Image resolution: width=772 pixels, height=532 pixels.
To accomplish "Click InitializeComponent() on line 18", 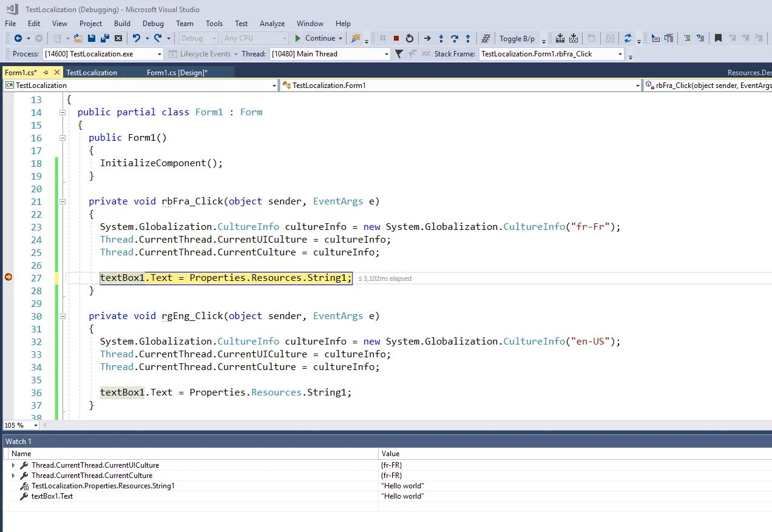I will 161,163.
